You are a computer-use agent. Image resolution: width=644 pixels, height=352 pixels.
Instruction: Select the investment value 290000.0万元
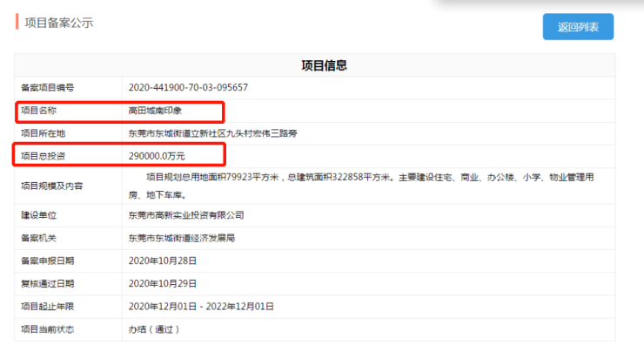pyautogui.click(x=157, y=156)
